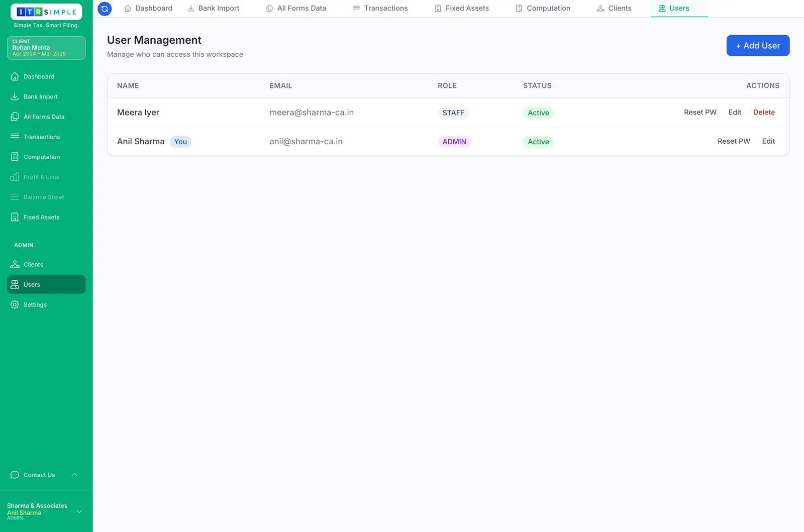Click Settings gear icon in sidebar
The height and width of the screenshot is (532, 804).
pyautogui.click(x=15, y=304)
